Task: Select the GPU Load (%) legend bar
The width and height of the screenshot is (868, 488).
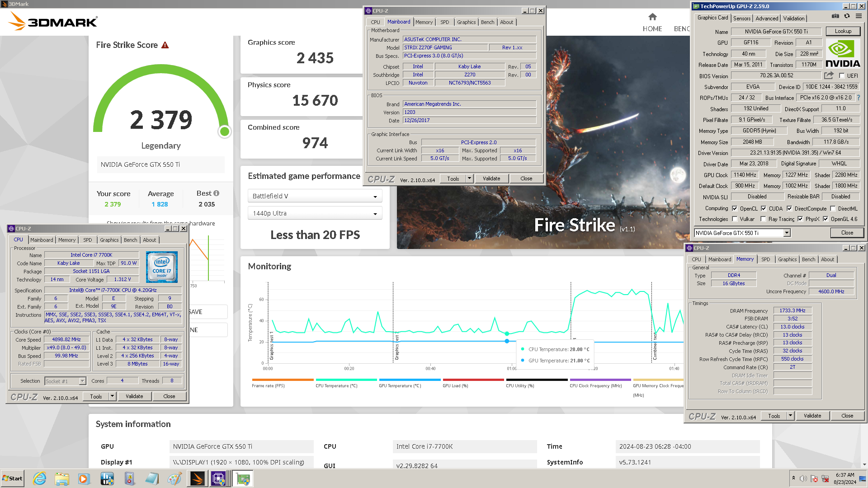Action: [473, 380]
